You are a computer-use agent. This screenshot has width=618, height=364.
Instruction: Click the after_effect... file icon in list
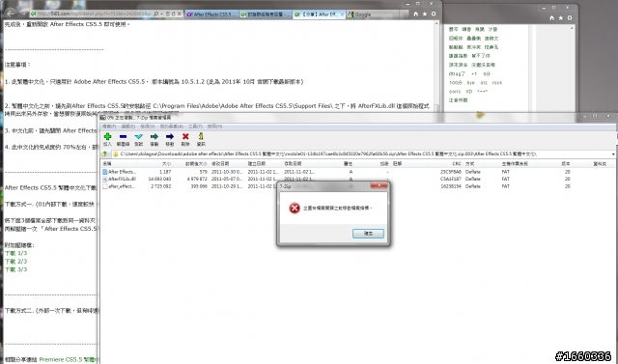click(x=105, y=186)
